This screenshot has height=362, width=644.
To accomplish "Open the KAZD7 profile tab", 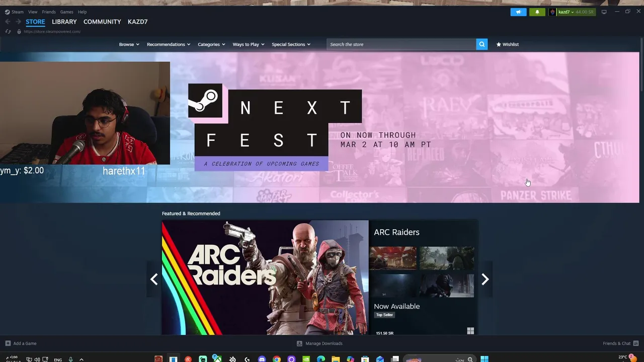I will click(137, 22).
